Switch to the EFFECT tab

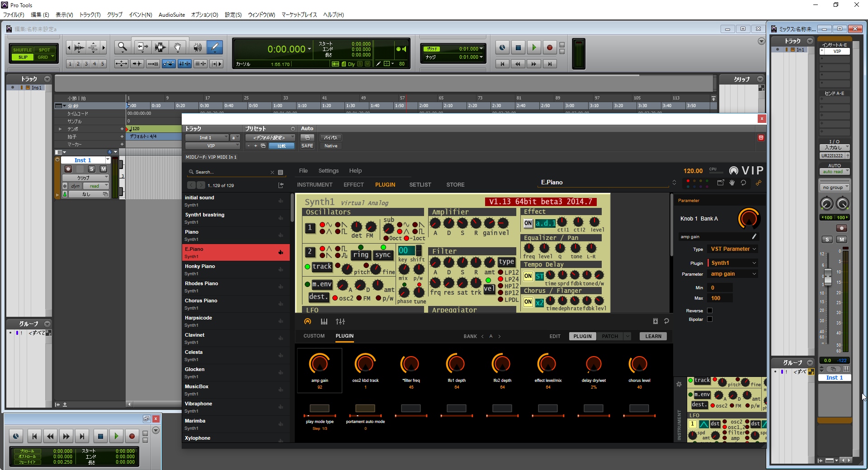pyautogui.click(x=354, y=185)
